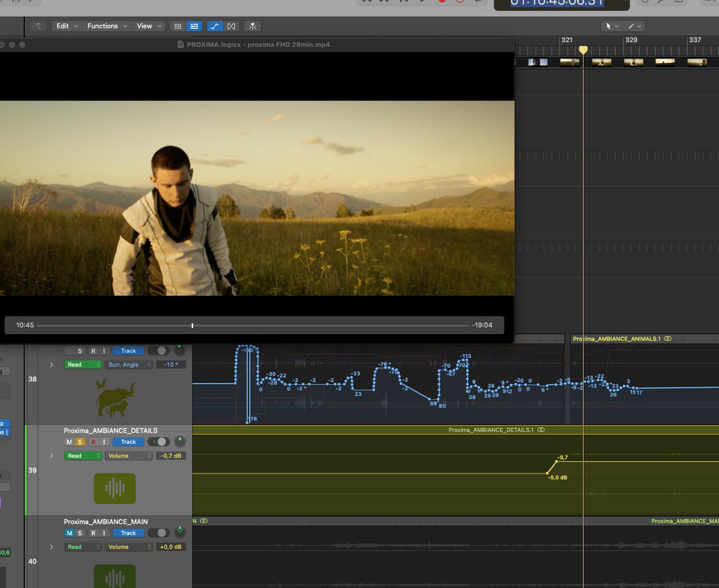The width and height of the screenshot is (719, 588).
Task: Click the yellow playhead marker in ruler
Action: coord(583,50)
